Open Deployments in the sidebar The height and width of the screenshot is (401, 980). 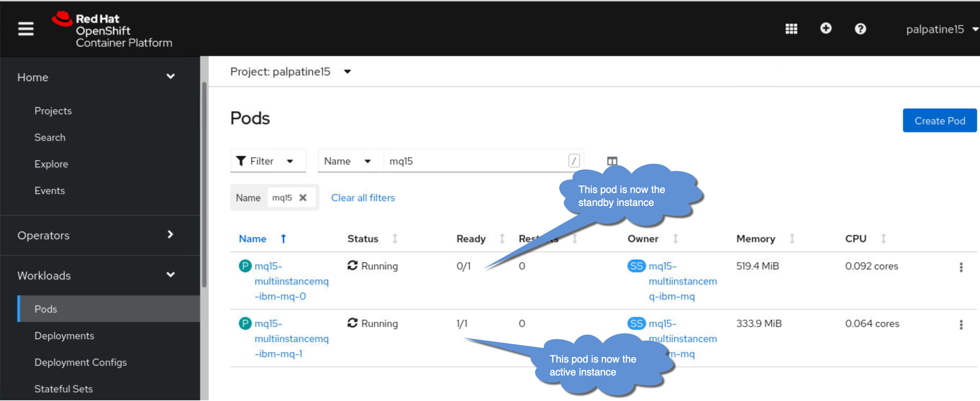click(x=64, y=336)
